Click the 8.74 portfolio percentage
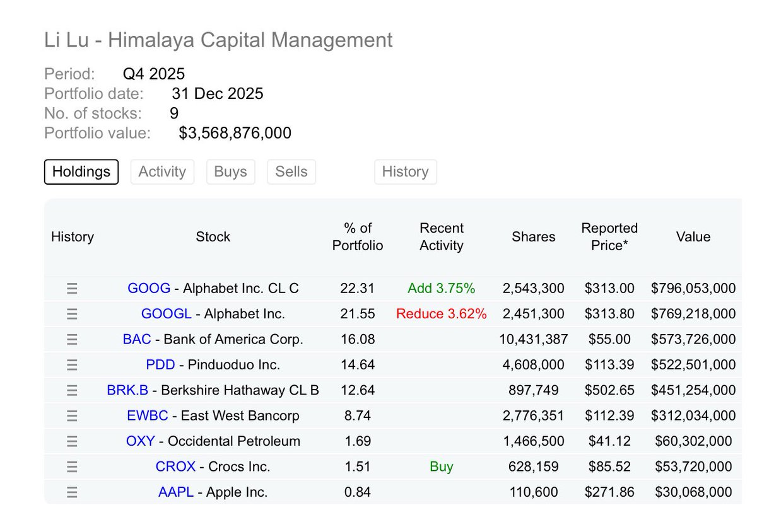Screen dimensions: 757x532 358,416
